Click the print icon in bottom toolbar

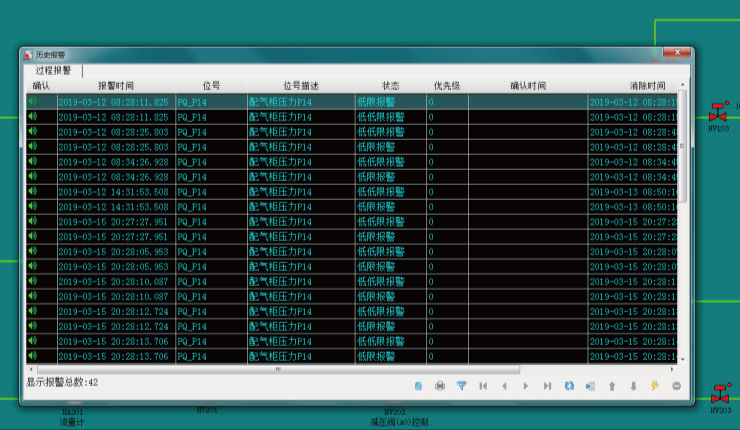[439, 386]
